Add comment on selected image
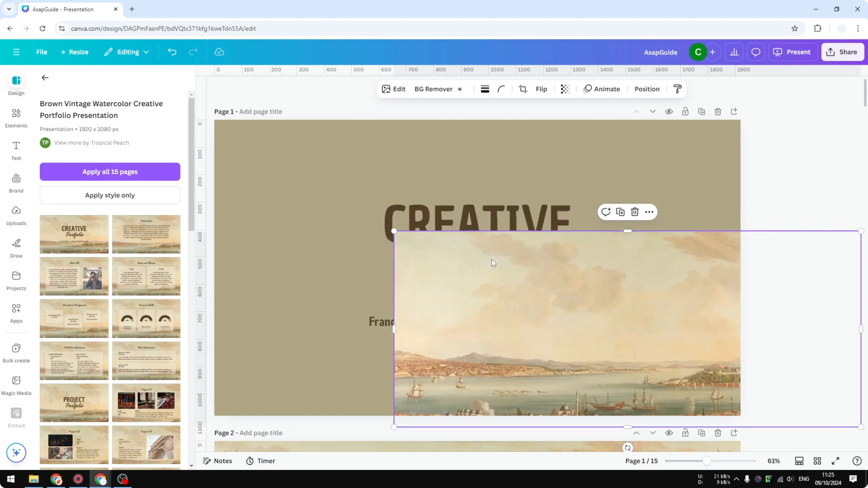Image resolution: width=868 pixels, height=488 pixels. click(606, 212)
